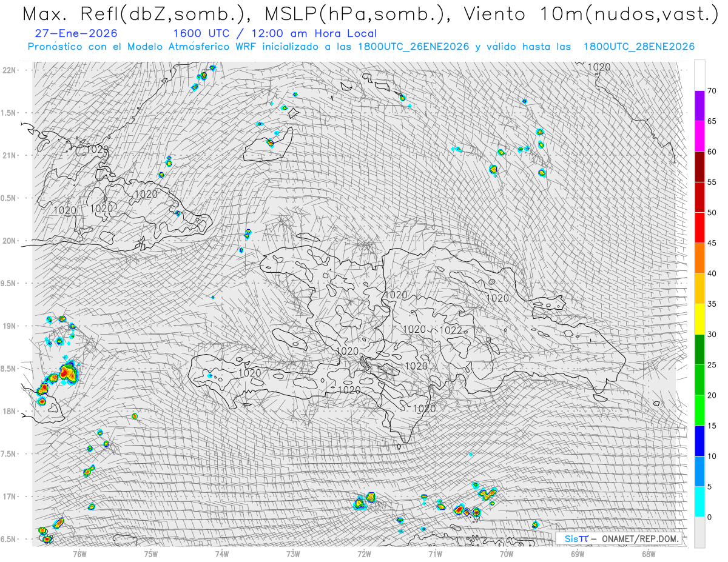
Task: Click the light blue 5–10 dBZ swatch
Action: pos(699,471)
